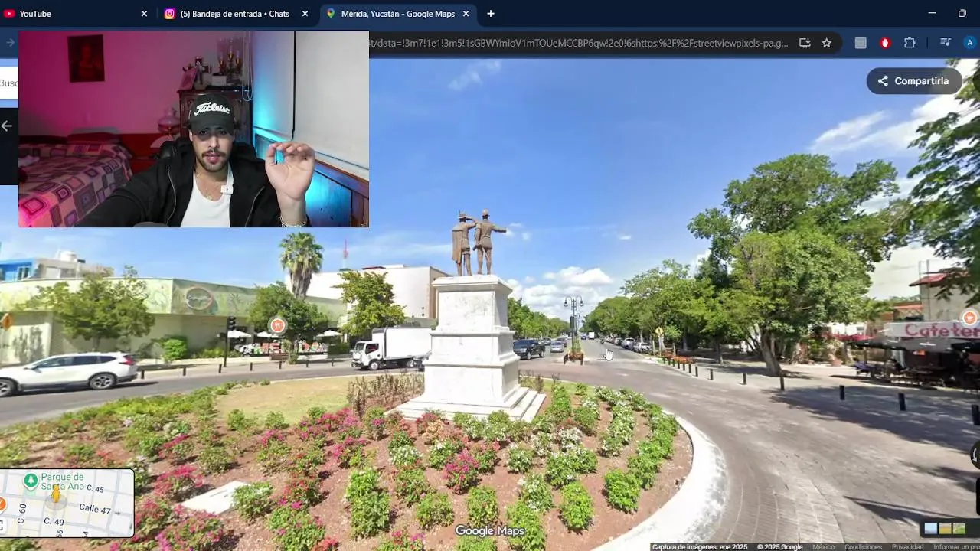Viewport: 980px width, 551px height.
Task: Open the Condiciones terms link
Action: (863, 547)
